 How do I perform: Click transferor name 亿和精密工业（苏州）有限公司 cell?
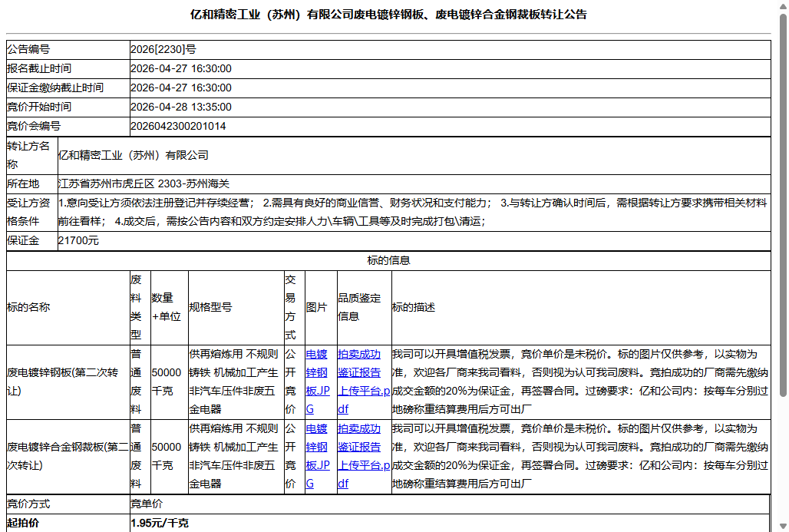coord(414,156)
